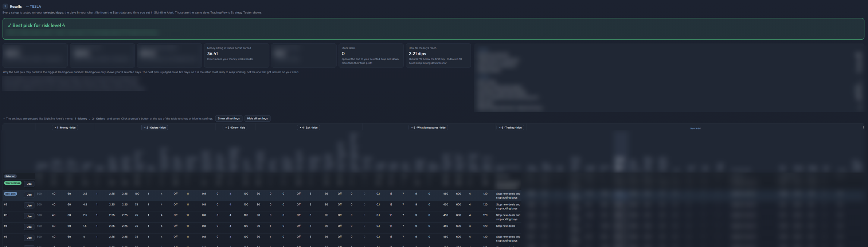Click the How far the buys reach label

click(422, 48)
